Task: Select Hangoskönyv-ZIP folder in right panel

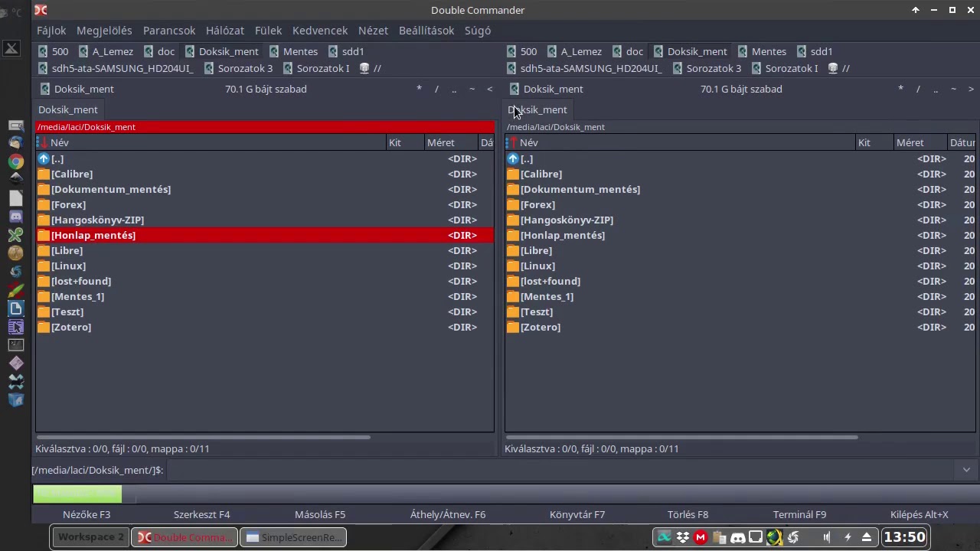Action: (740, 220)
